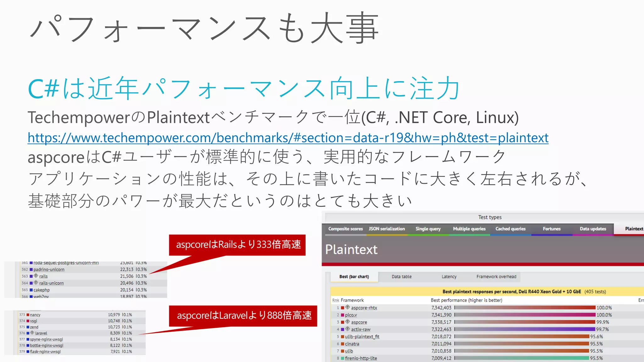This screenshot has width=644, height=362.
Task: Open the techempower.com benchmarks hyperlink
Action: coord(288,138)
